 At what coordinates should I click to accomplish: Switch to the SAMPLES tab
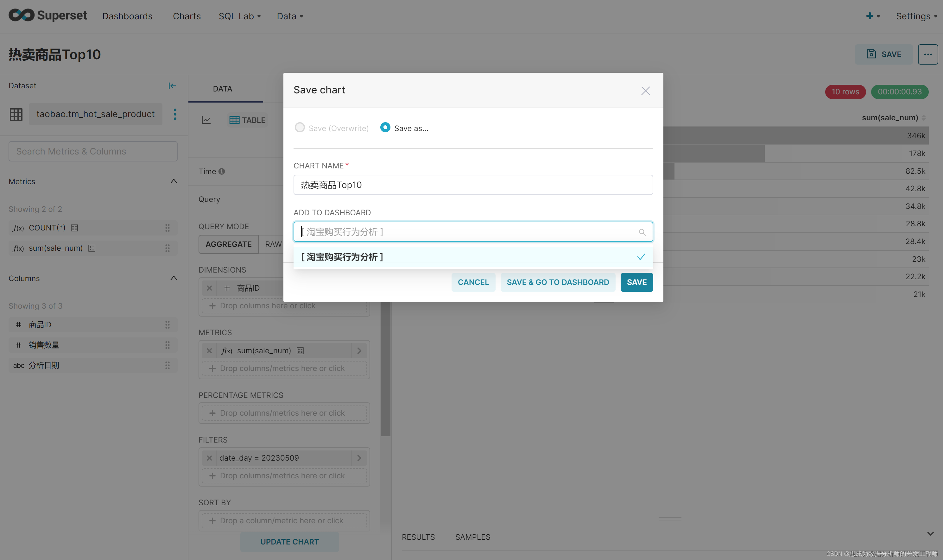pyautogui.click(x=472, y=537)
